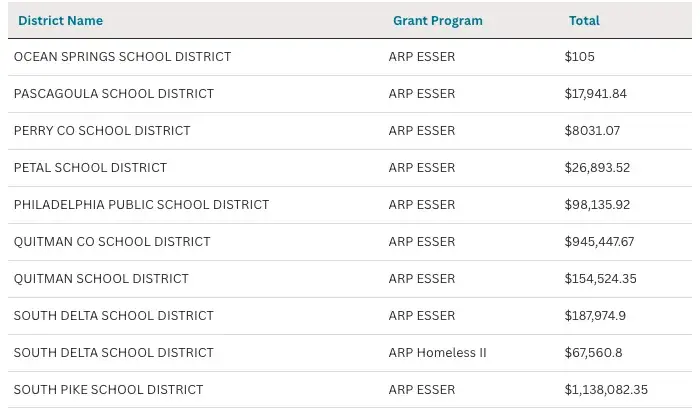Screen dimensions: 700x412
Task: Click the $67,560.8 total cell
Action: [x=594, y=353]
